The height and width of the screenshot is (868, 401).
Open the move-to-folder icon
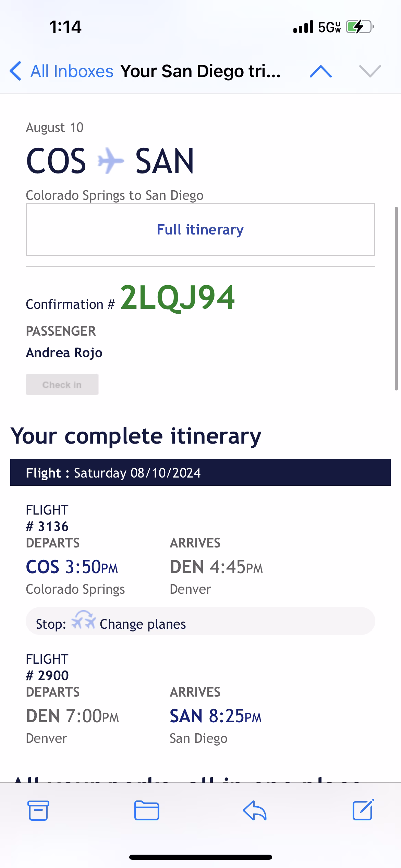click(146, 810)
